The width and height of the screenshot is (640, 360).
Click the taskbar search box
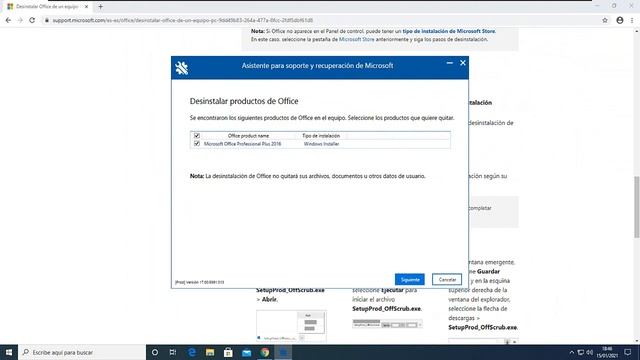(x=82, y=352)
